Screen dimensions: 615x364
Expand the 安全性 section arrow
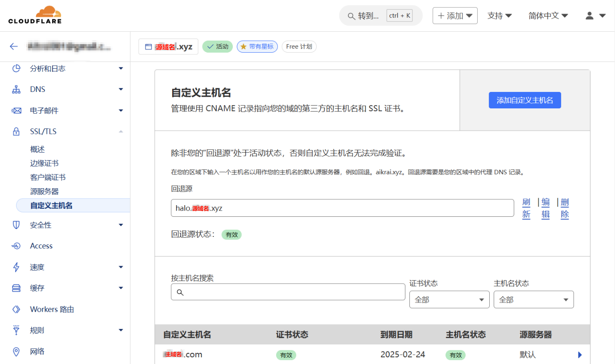pos(121,225)
